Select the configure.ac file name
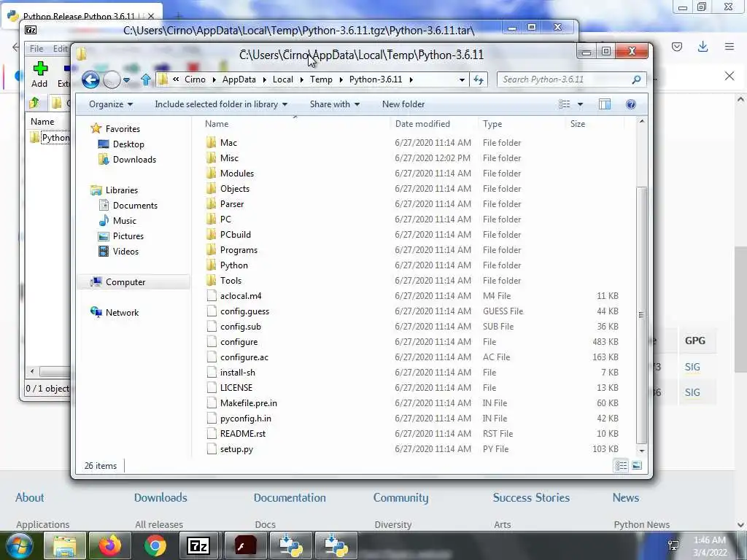The image size is (747, 560). [244, 357]
